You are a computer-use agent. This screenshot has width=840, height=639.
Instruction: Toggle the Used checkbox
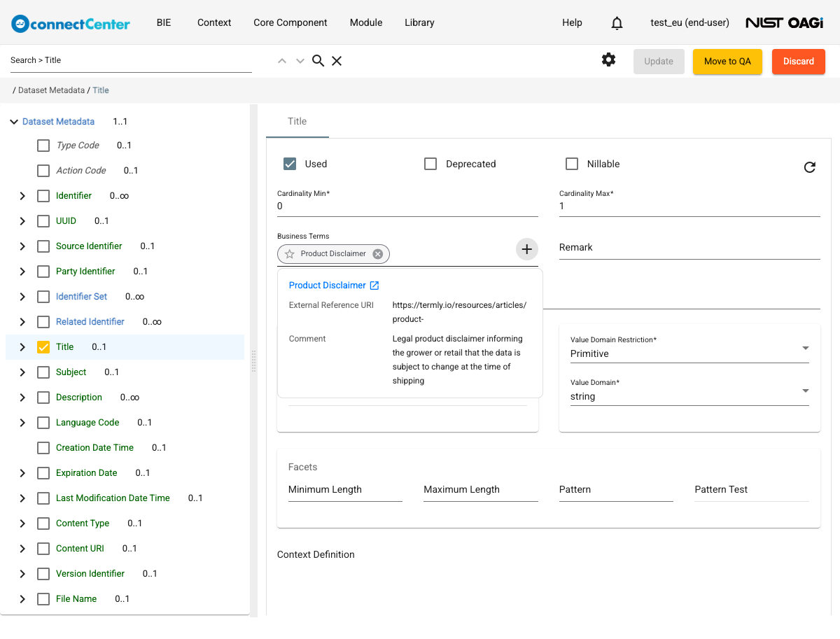(290, 164)
